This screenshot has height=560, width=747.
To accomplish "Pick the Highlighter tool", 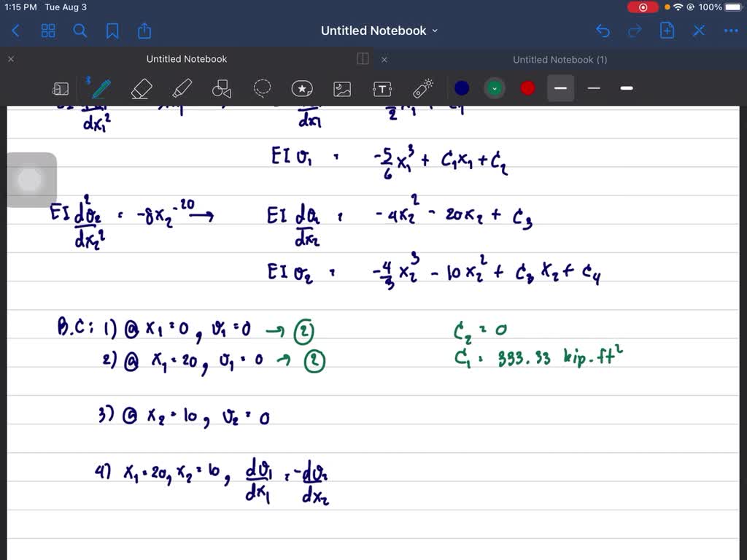I will pos(181,88).
